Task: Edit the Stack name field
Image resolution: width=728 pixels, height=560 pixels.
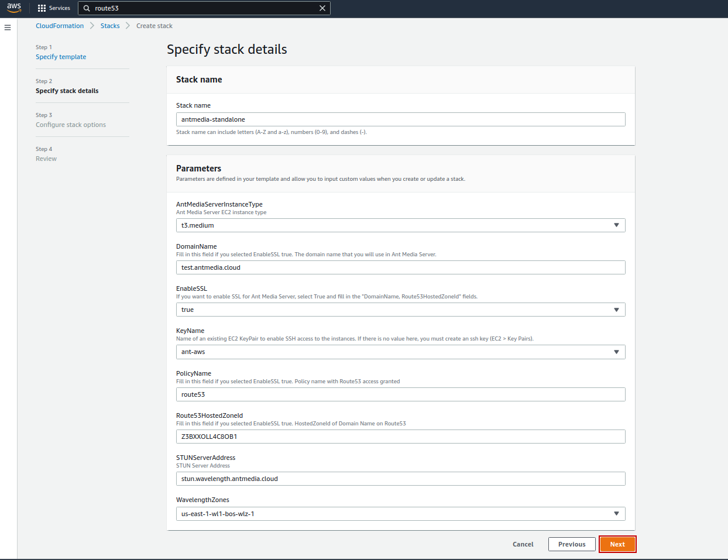Action: (x=401, y=119)
